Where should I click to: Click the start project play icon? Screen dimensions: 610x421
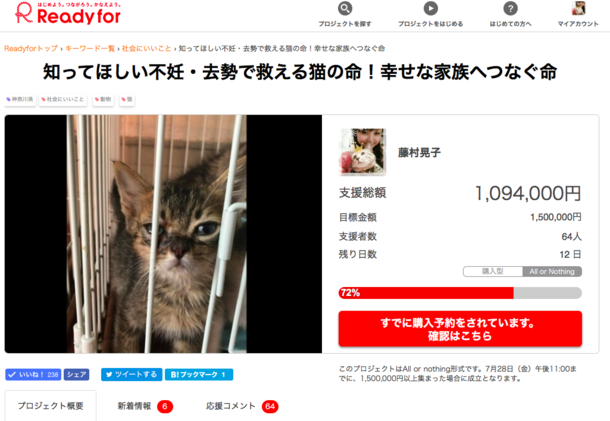[430, 8]
